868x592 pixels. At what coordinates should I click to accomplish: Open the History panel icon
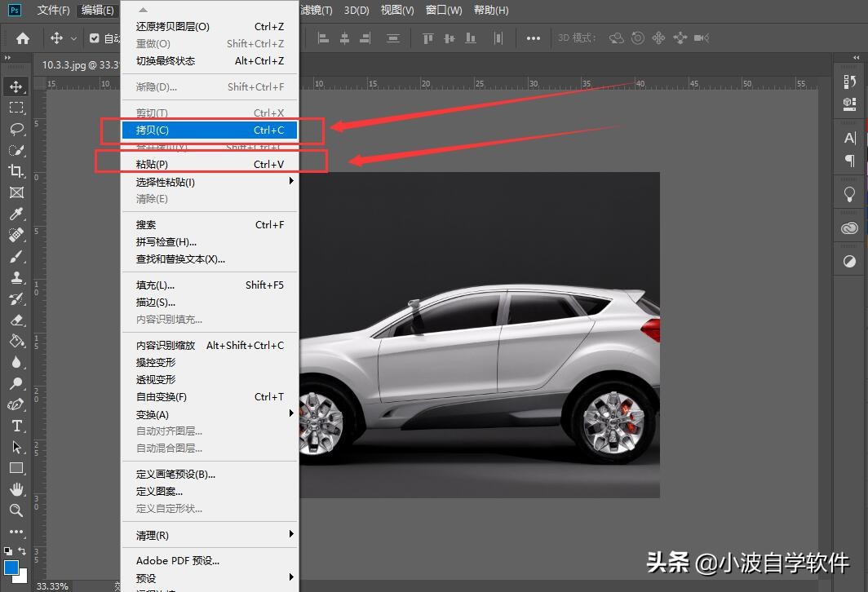849,82
